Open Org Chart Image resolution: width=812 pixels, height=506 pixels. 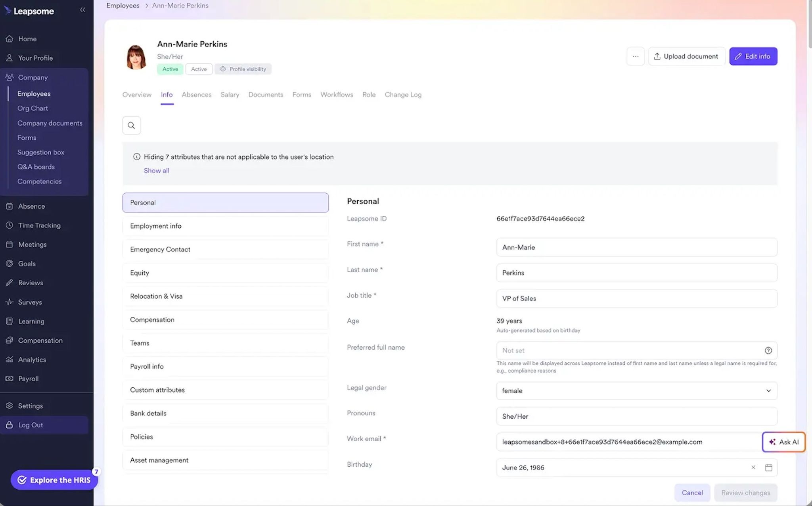tap(33, 108)
